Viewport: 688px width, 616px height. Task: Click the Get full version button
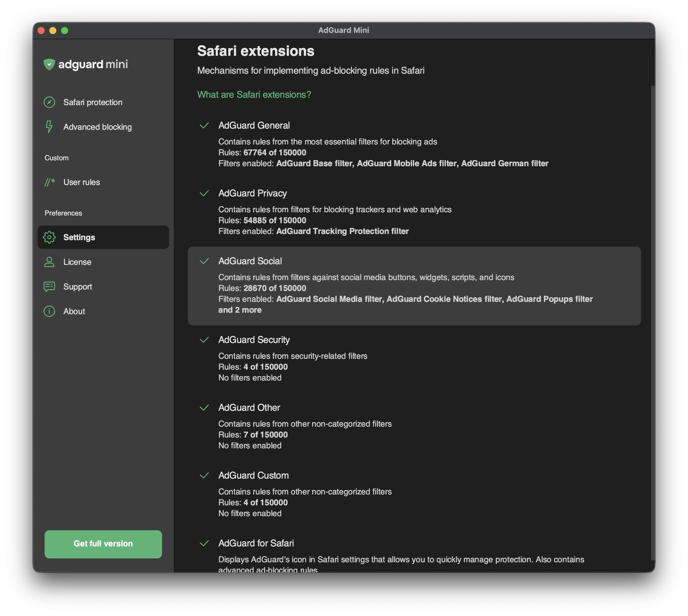pos(103,543)
